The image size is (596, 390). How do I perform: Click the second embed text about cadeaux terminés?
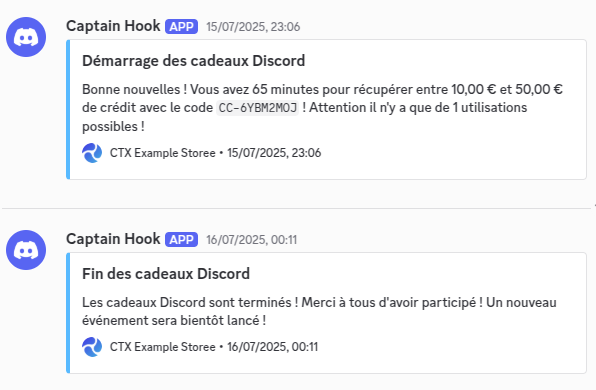pyautogui.click(x=319, y=311)
